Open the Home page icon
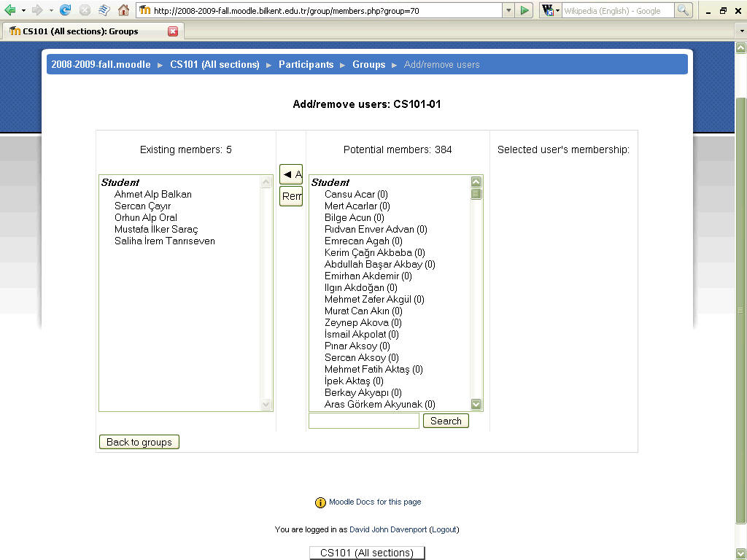Screen dimensions: 747x560 [x=123, y=10]
